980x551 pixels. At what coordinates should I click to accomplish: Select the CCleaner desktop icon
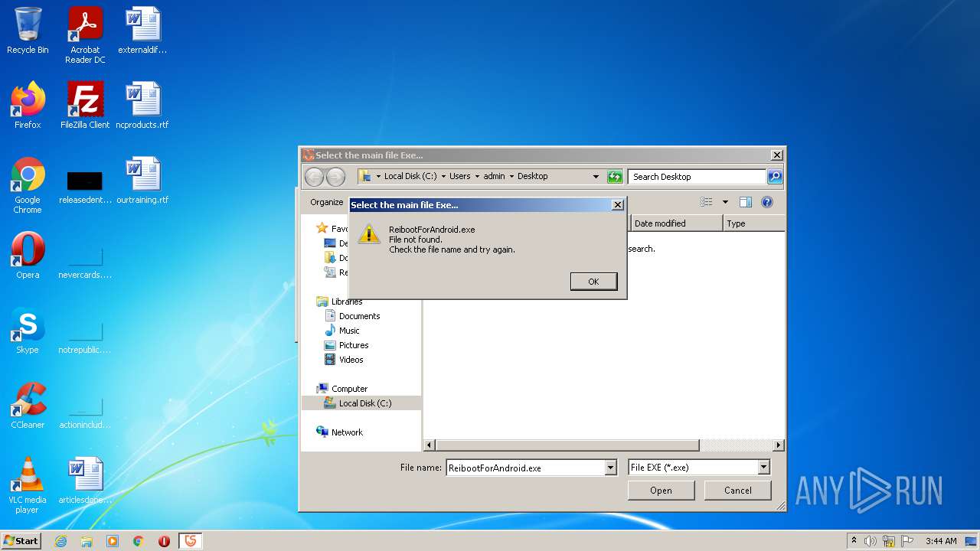(28, 406)
